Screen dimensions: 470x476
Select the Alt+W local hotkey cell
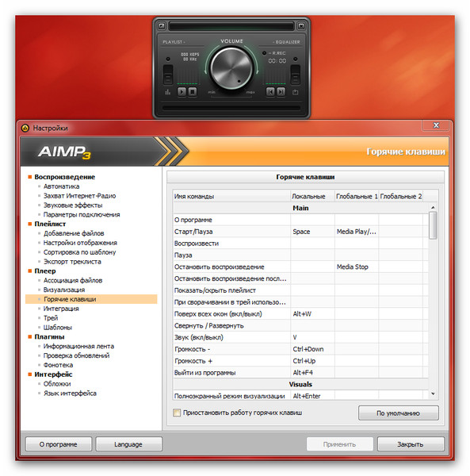pos(312,314)
